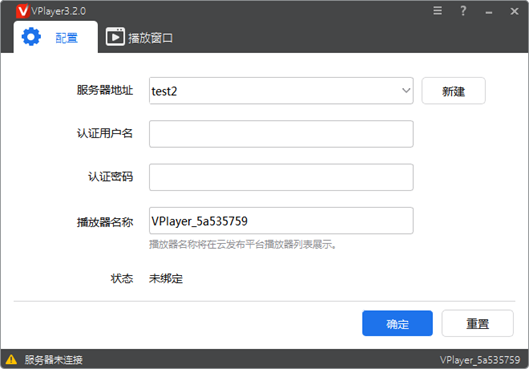Click the playback window play icon

tap(115, 37)
